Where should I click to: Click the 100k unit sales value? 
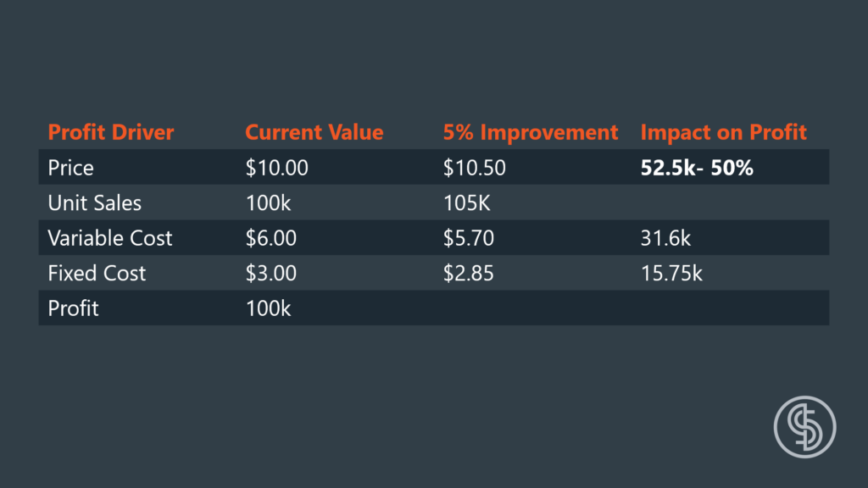[x=268, y=203]
